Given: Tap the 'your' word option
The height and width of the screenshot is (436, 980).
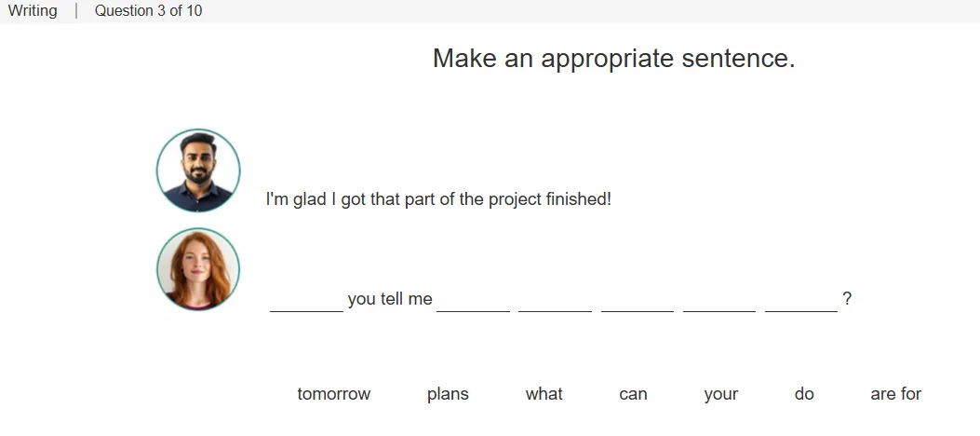Looking at the screenshot, I should pyautogui.click(x=721, y=395).
